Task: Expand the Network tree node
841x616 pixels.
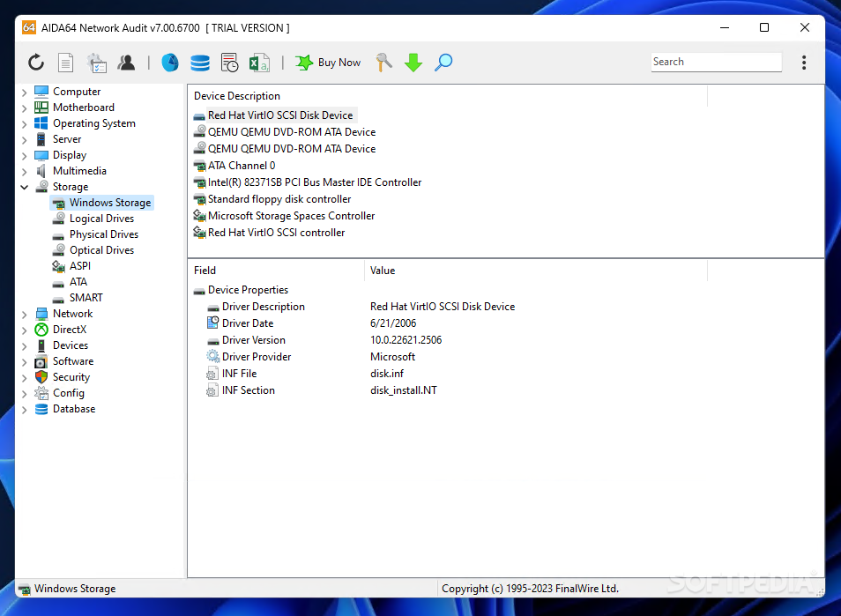Action: pos(24,314)
